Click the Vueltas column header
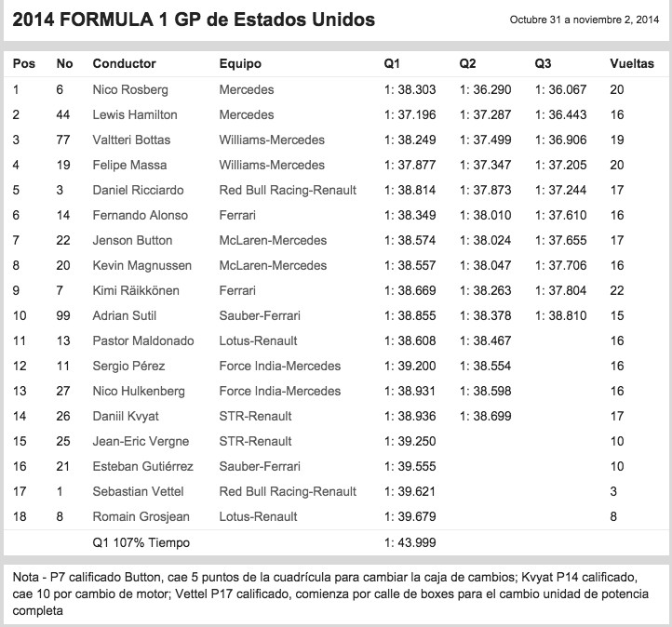The height and width of the screenshot is (627, 672). pos(631,64)
